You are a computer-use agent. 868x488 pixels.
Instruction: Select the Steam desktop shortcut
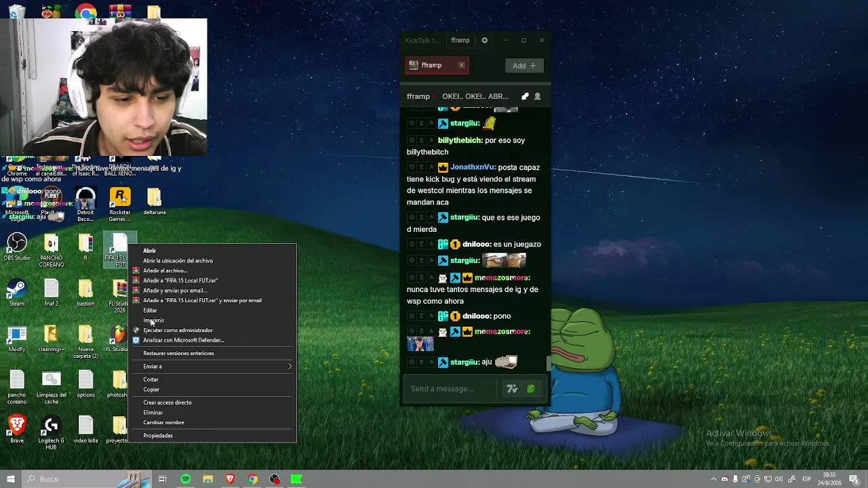point(17,293)
